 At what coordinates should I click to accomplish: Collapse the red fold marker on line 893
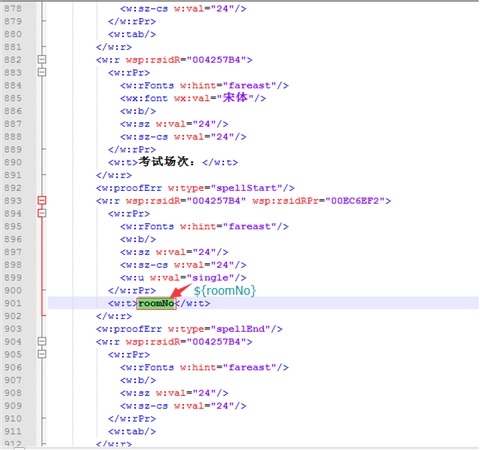click(x=42, y=200)
